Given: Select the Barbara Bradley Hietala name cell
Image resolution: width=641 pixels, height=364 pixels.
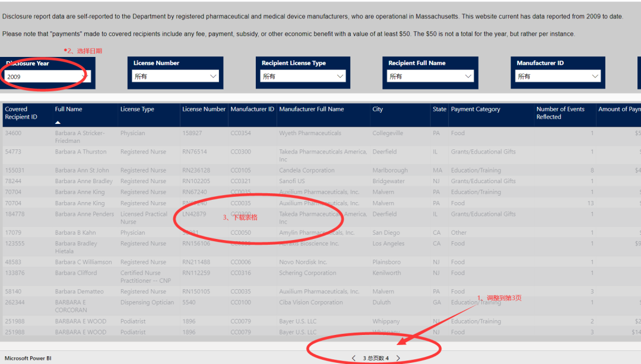Looking at the screenshot, I should click(76, 247).
